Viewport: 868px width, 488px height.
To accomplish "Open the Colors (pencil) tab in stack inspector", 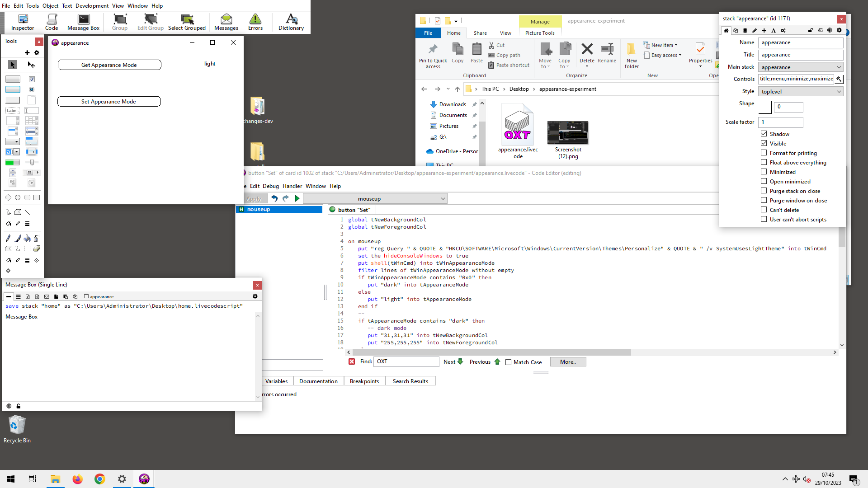I will (x=755, y=30).
